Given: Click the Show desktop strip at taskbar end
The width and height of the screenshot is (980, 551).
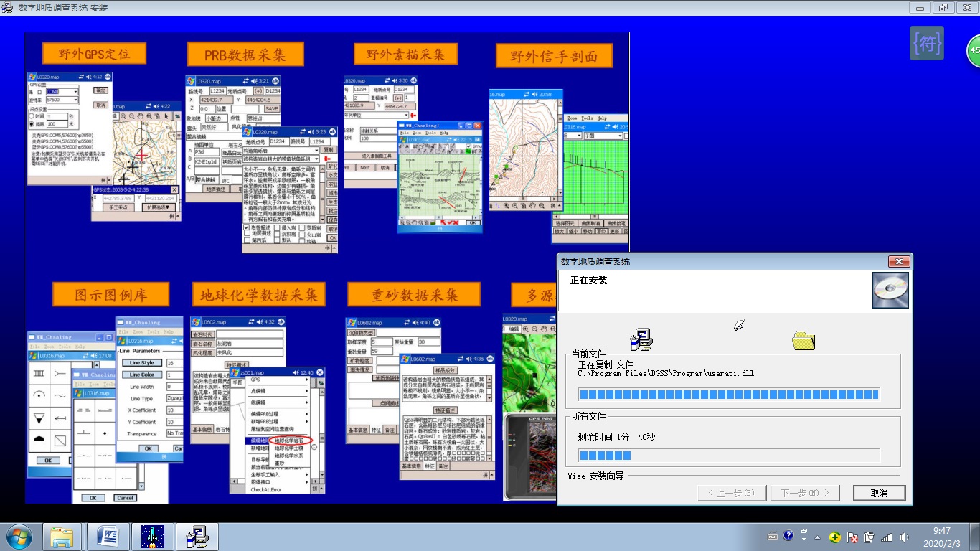Looking at the screenshot, I should (974, 537).
